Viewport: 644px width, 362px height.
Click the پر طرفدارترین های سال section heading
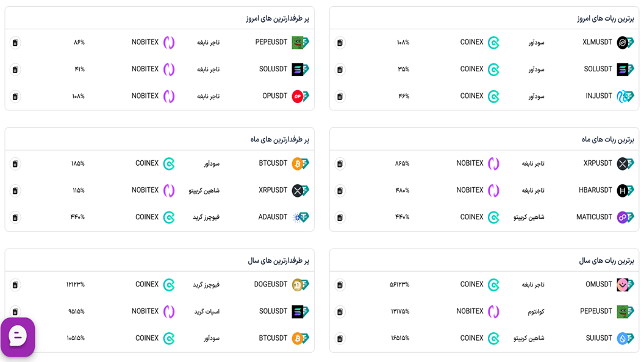279,261
